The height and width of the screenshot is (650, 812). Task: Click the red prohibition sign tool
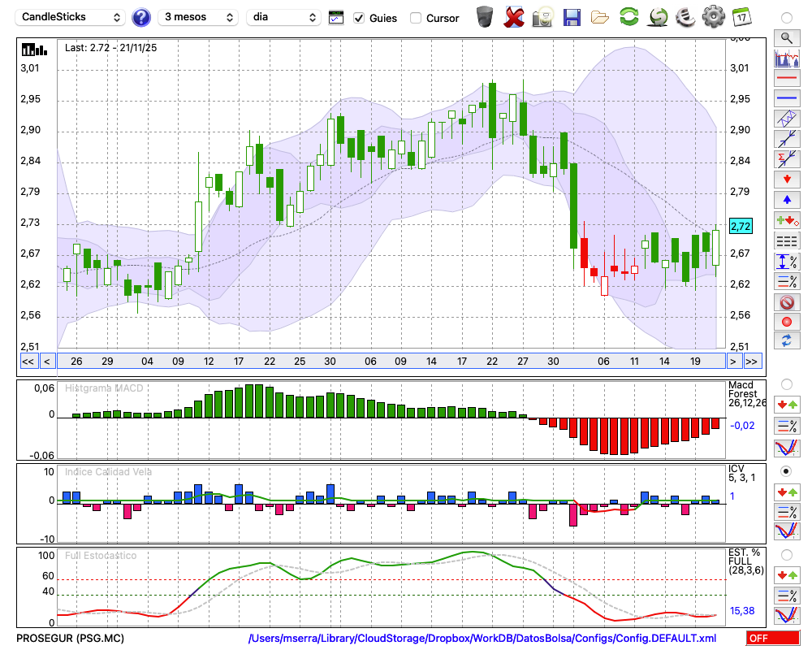tap(786, 302)
